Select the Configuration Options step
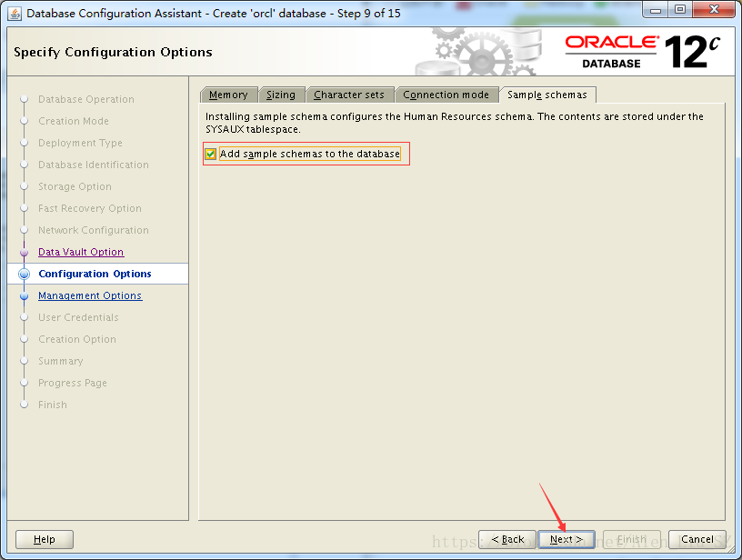 pos(95,274)
